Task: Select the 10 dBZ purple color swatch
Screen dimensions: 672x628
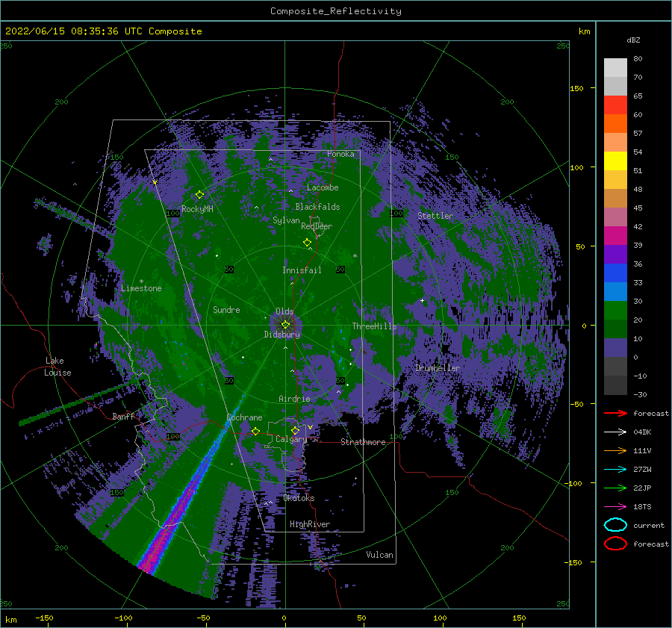Action: [x=615, y=348]
